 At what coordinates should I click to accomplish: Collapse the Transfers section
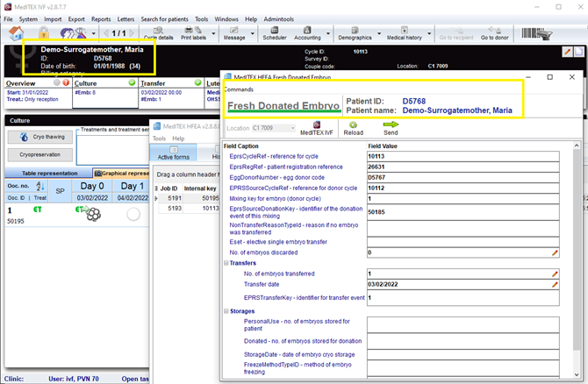(226, 263)
